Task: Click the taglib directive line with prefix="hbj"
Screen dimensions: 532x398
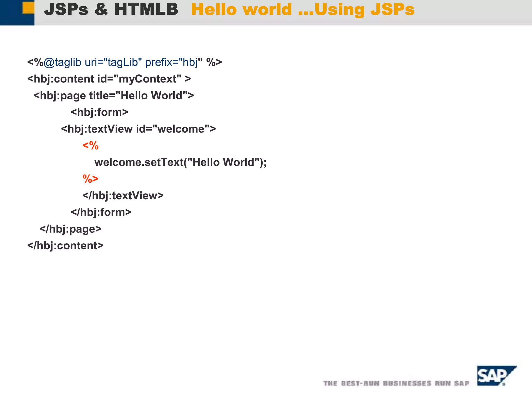Action: (x=125, y=62)
